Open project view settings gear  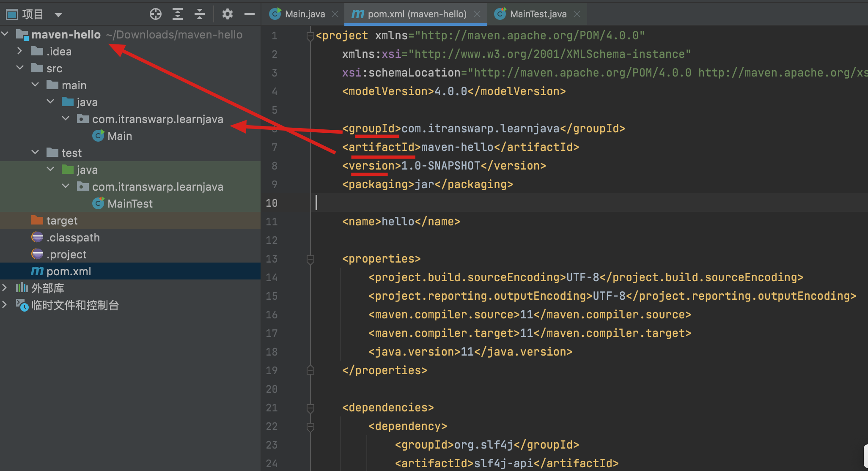point(228,14)
